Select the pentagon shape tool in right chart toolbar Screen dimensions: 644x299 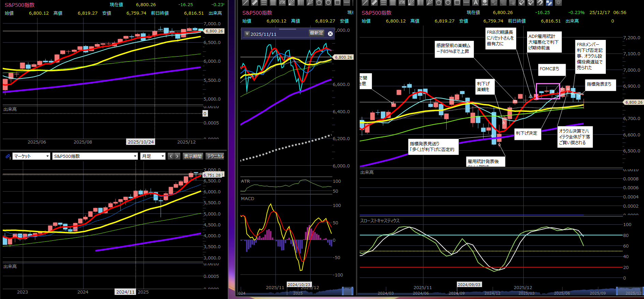439,3
